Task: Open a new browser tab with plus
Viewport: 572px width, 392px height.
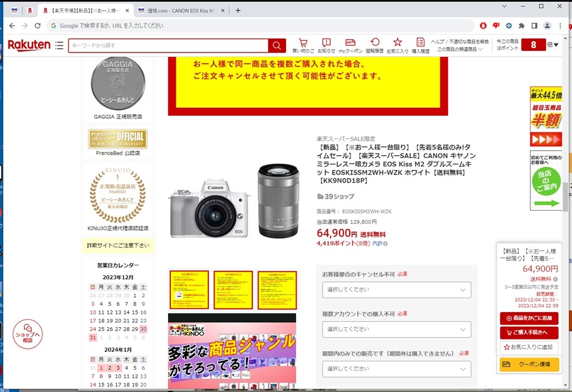Action: click(238, 11)
